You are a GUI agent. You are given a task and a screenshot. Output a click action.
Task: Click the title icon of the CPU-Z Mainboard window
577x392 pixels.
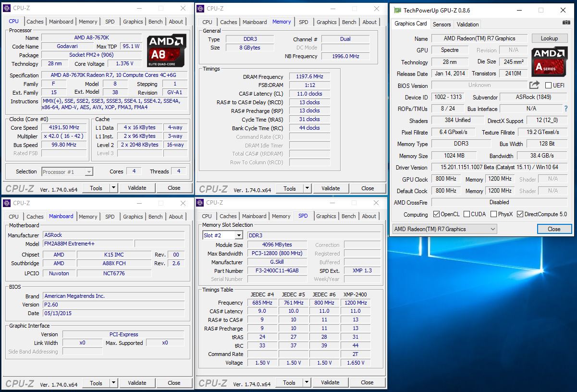click(x=7, y=203)
